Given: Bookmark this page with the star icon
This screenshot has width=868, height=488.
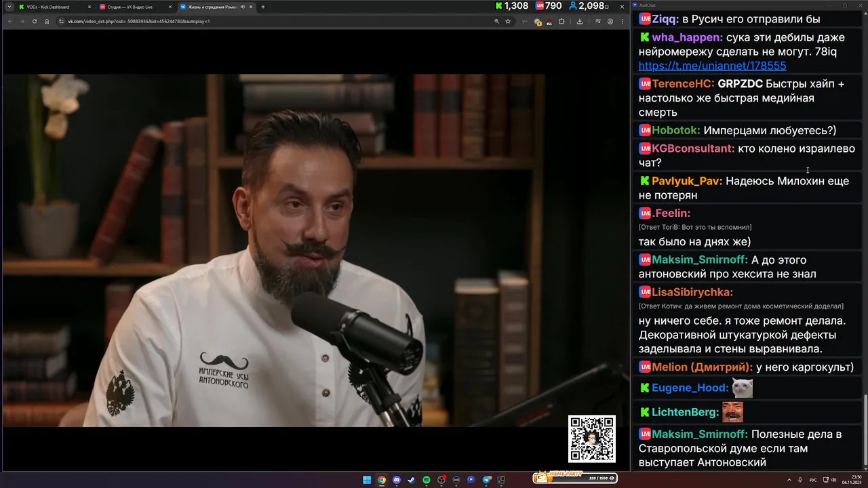Looking at the screenshot, I should [507, 21].
